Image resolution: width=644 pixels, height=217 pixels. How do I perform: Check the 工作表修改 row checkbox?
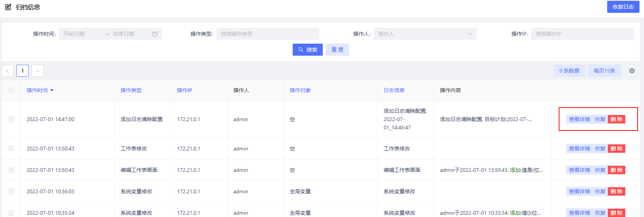pos(11,149)
